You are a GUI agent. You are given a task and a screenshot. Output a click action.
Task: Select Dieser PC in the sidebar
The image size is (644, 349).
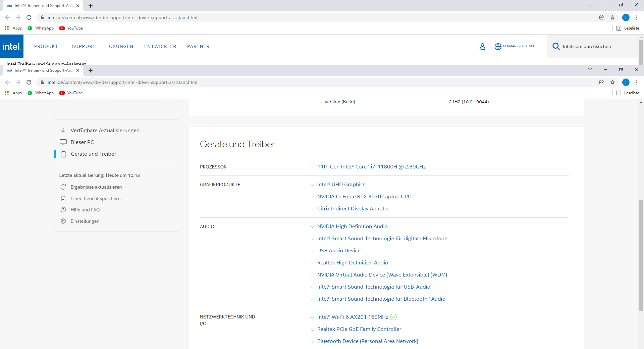[82, 142]
